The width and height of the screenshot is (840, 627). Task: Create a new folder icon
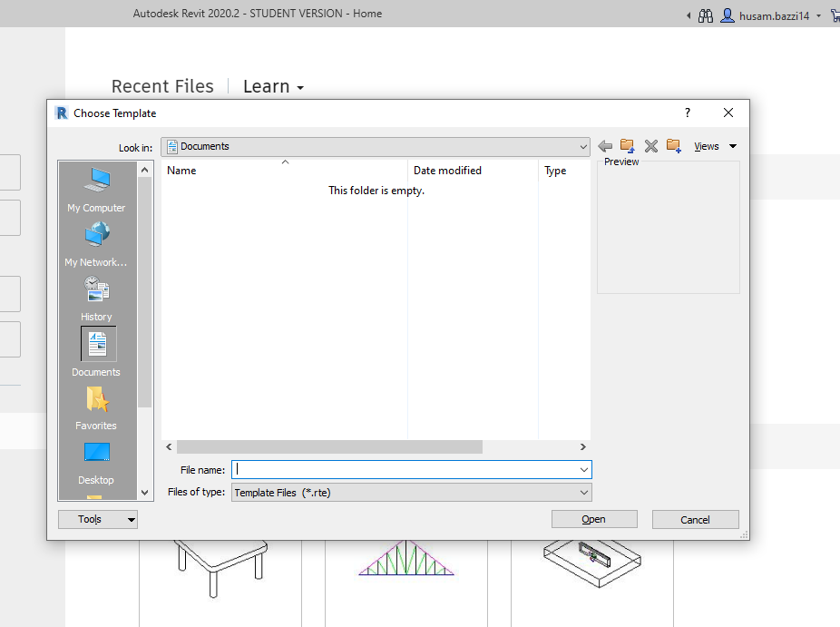click(673, 146)
